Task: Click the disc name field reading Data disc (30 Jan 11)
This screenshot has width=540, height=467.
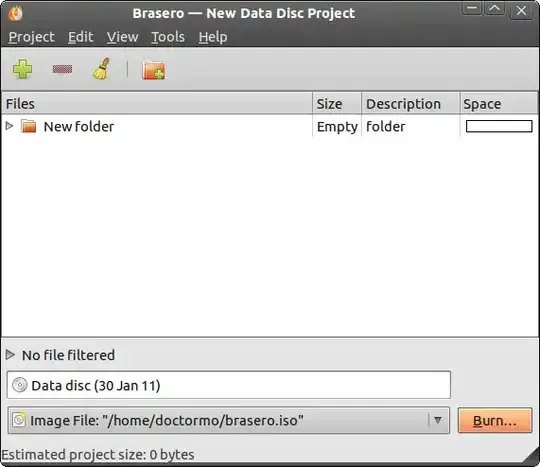Action: point(229,385)
